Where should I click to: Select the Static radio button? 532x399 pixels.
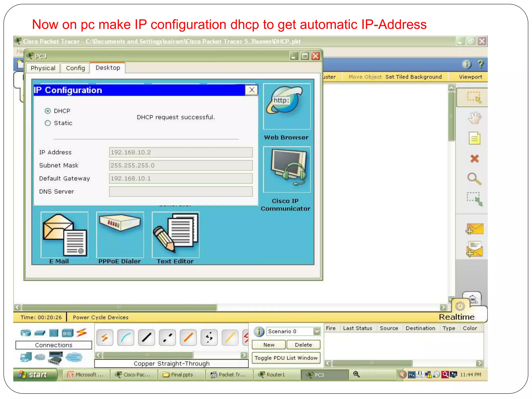48,123
